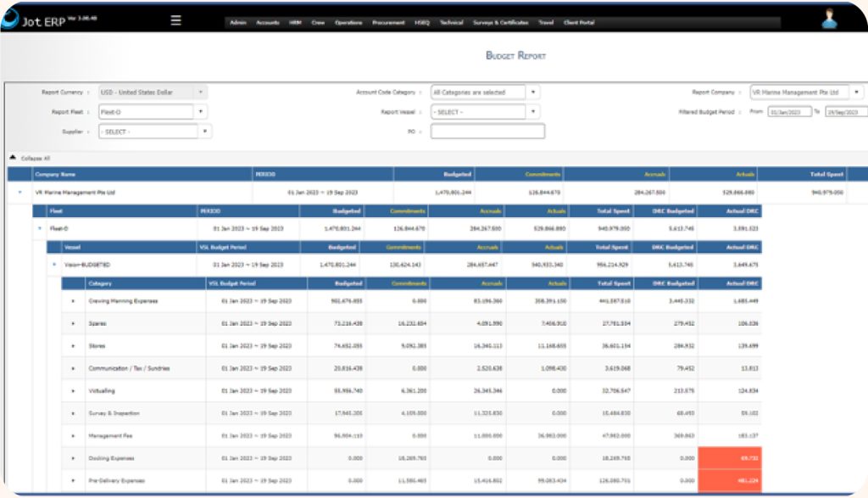
Task: Open the Report Company dropdown
Action: point(806,92)
